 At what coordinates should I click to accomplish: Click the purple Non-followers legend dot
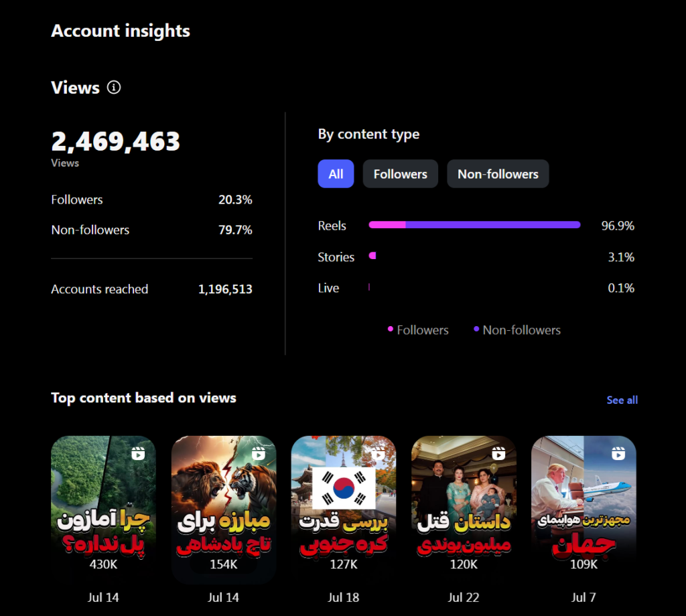[476, 329]
